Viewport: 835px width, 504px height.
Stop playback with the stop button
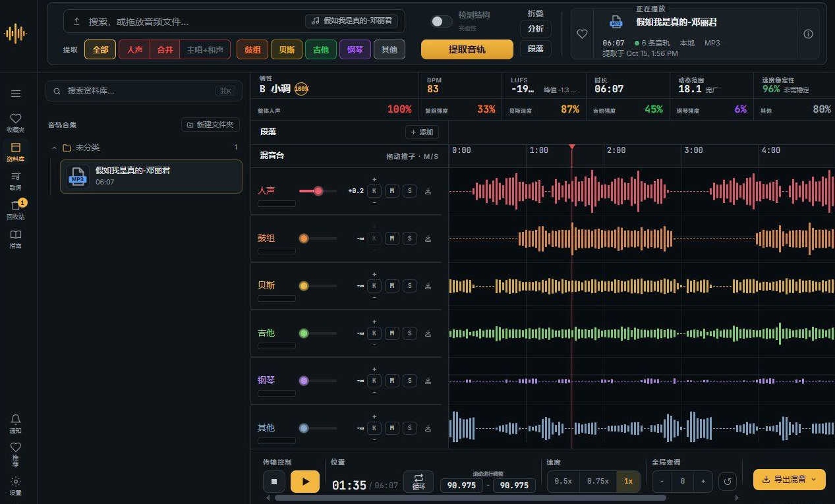click(x=274, y=482)
